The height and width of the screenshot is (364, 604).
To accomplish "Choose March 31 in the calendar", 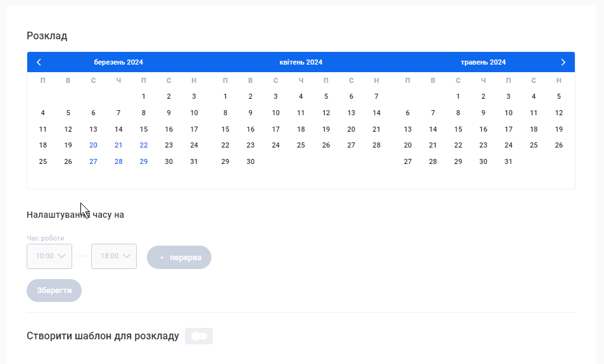I will pos(194,161).
